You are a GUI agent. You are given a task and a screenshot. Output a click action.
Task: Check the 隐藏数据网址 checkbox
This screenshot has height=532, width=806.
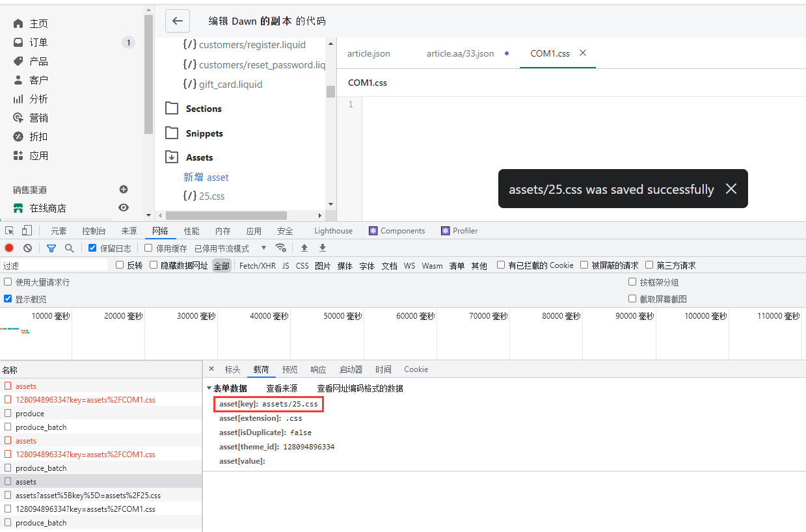click(154, 265)
